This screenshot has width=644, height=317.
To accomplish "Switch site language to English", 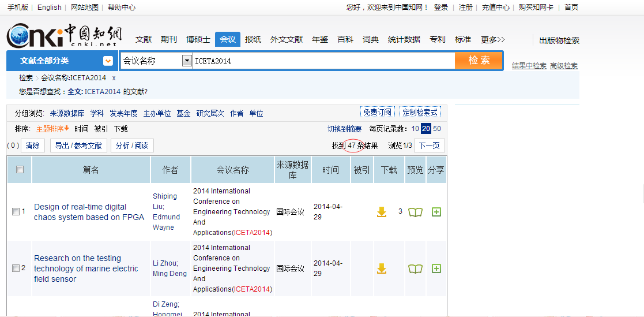I will click(x=49, y=8).
